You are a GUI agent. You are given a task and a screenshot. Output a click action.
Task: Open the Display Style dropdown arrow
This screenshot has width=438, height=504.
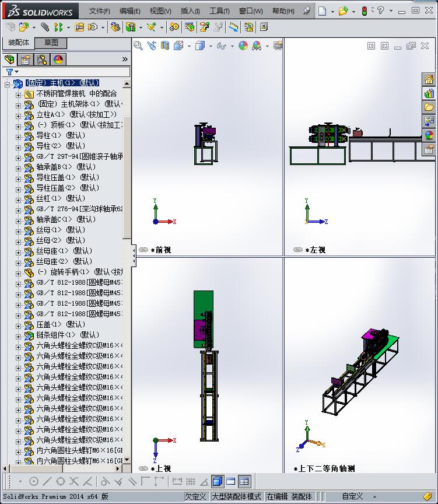click(211, 46)
